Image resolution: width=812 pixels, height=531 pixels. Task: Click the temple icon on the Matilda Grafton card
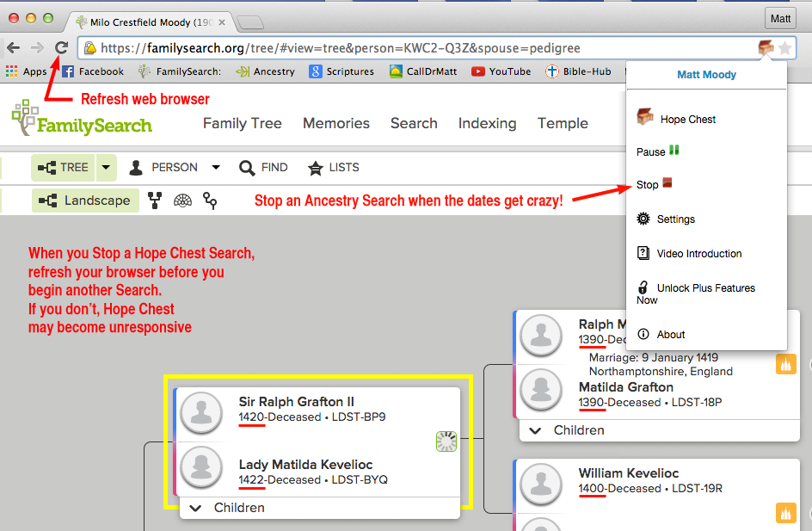click(x=785, y=364)
